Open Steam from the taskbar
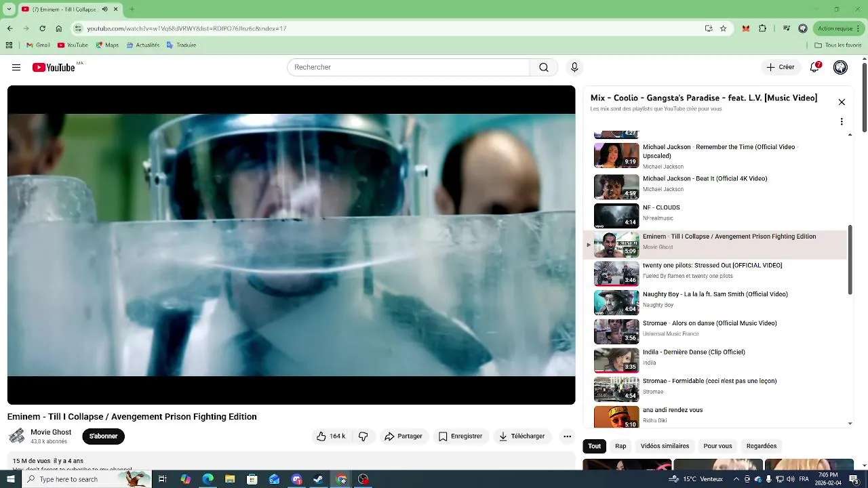This screenshot has width=868, height=488. 319,479
